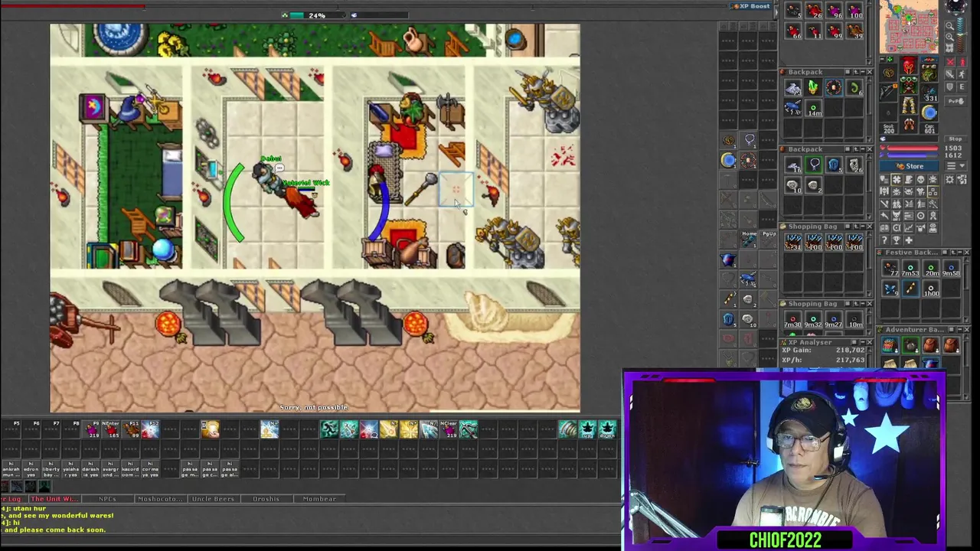
Task: Click the red health bar
Action: pyautogui.click(x=912, y=148)
